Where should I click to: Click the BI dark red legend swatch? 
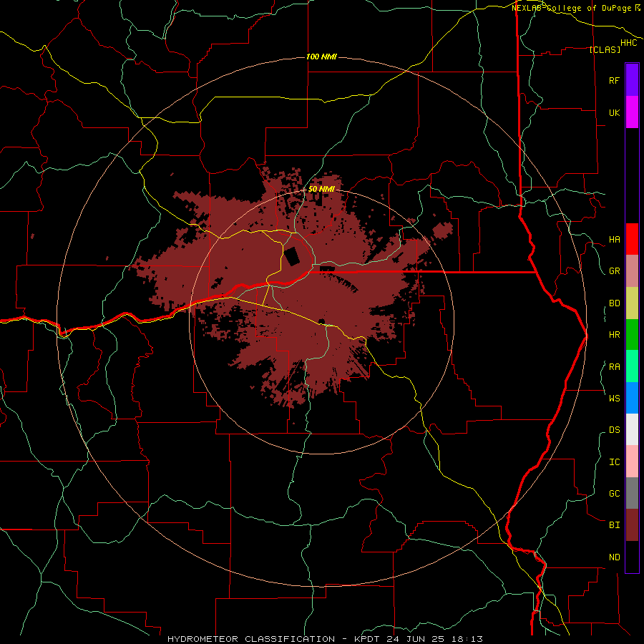632,525
